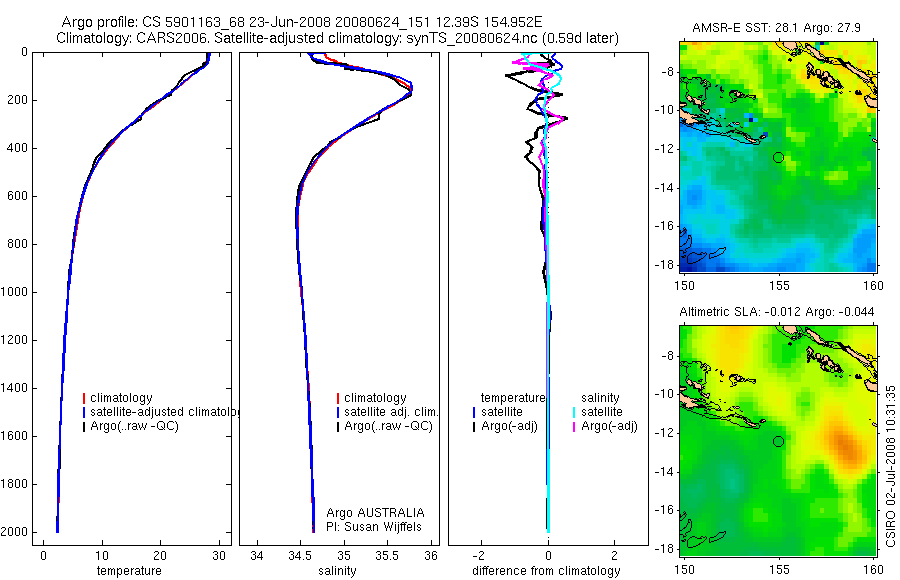The image size is (900, 580).
Task: Click the salinity x-axis label
Action: [x=337, y=571]
